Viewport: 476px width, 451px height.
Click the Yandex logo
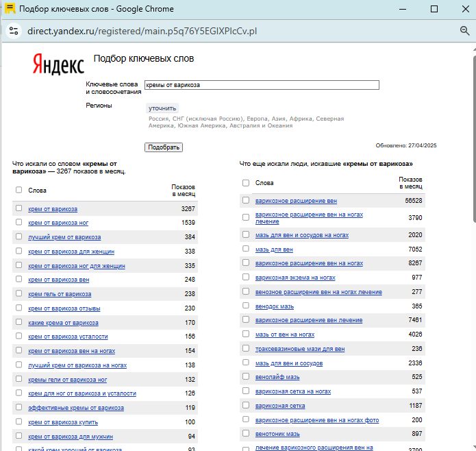click(58, 64)
